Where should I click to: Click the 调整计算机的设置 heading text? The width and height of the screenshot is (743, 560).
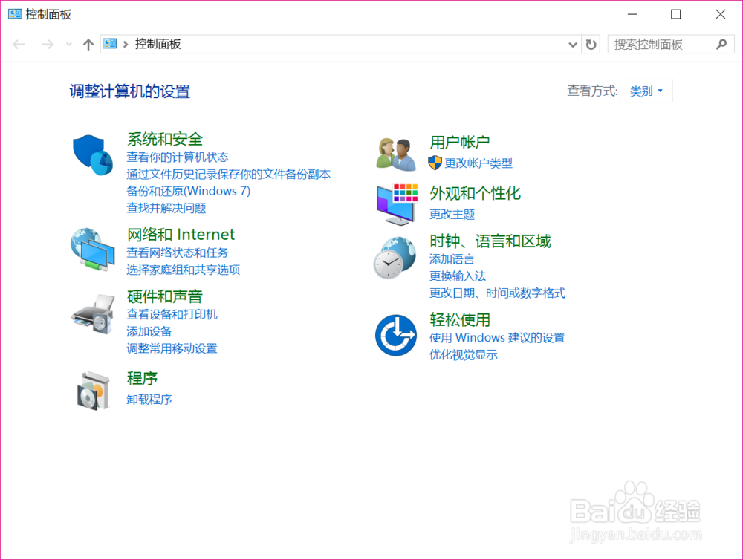pyautogui.click(x=129, y=91)
